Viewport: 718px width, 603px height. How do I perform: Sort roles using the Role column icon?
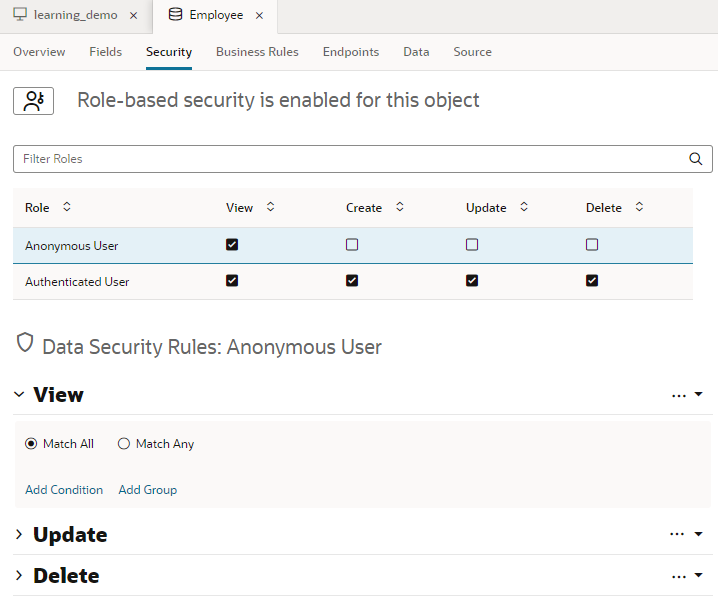pyautogui.click(x=67, y=207)
